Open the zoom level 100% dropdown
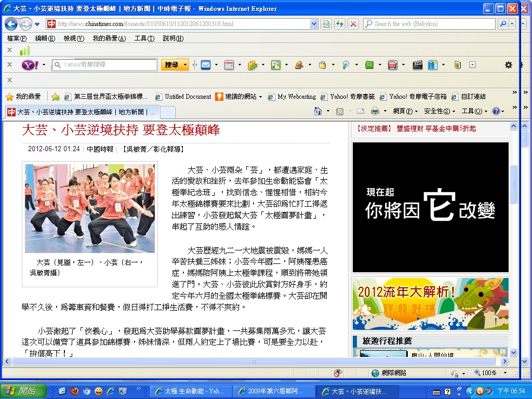Screen dimensions: 532x399 [504, 373]
